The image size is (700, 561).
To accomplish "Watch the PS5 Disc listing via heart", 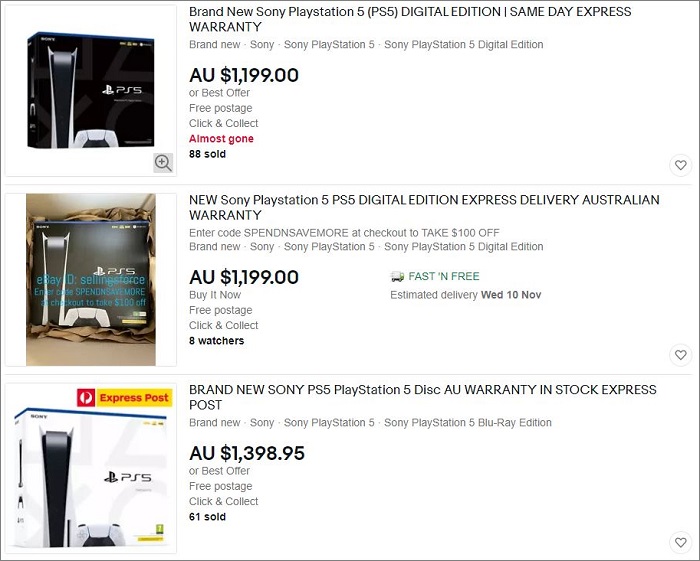I will [x=680, y=543].
